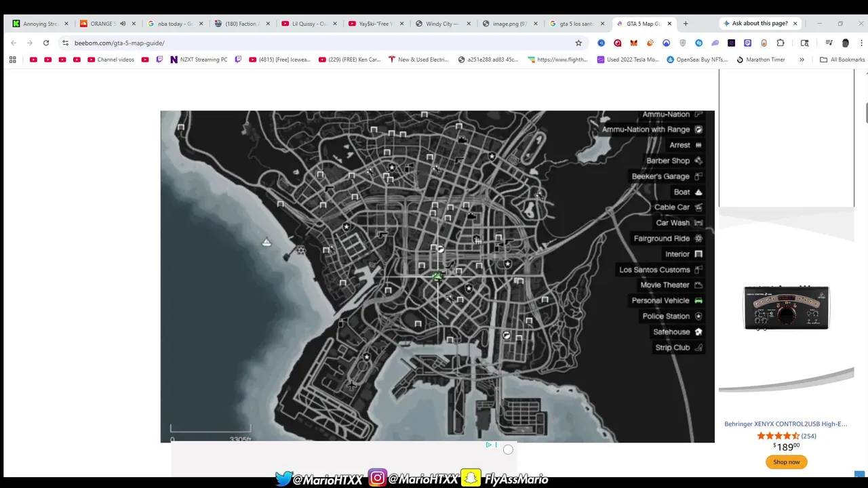Click the Strip Club legend label
Viewport: 868px width, 488px height.
pyautogui.click(x=673, y=348)
